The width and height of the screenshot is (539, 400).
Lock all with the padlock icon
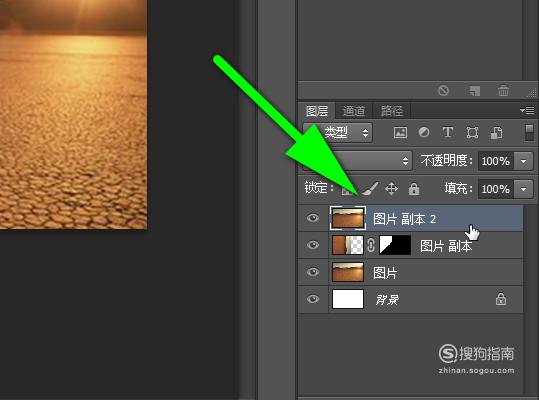tap(414, 189)
